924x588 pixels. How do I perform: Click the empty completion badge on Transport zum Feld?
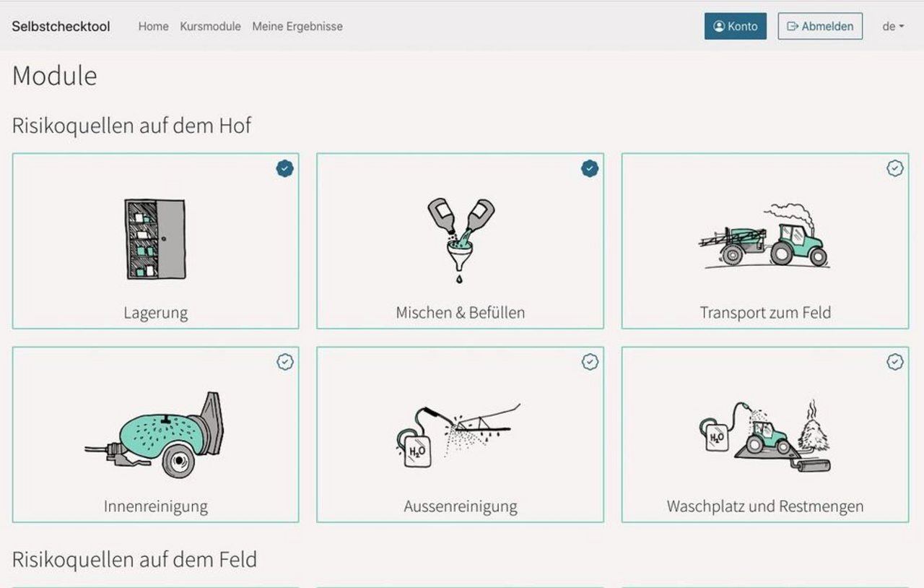pos(895,168)
